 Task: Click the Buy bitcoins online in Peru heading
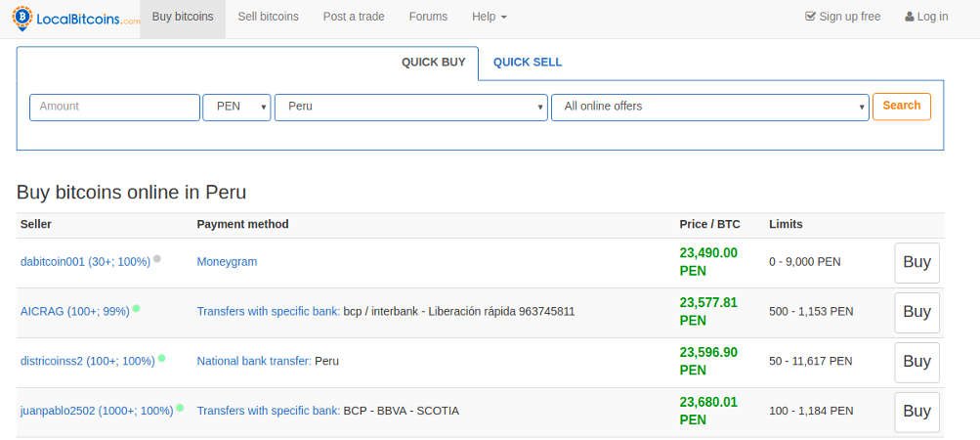131,193
